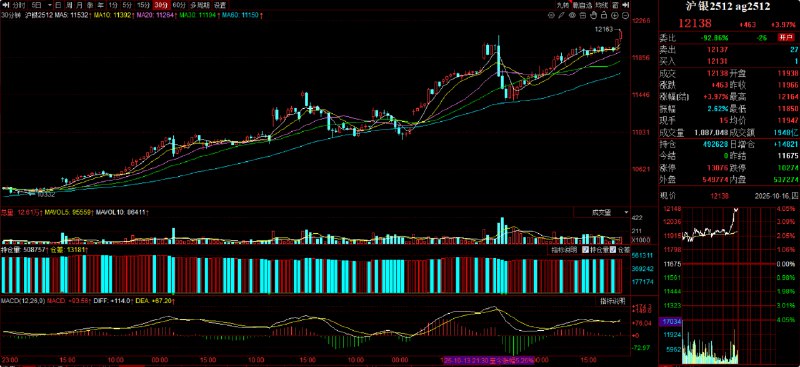Click the minus zoom-out circle icon
Image resolution: width=800 pixels, height=367 pixels.
click(625, 15)
